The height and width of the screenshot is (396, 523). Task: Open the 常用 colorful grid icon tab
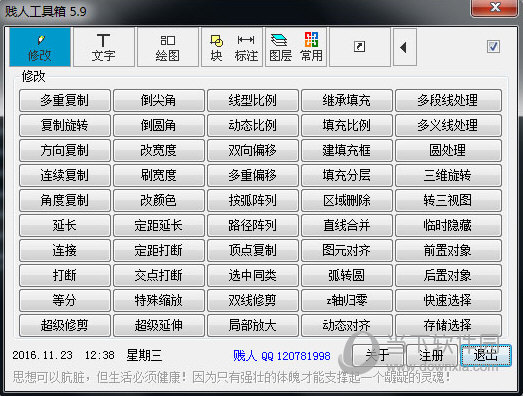pyautogui.click(x=311, y=47)
